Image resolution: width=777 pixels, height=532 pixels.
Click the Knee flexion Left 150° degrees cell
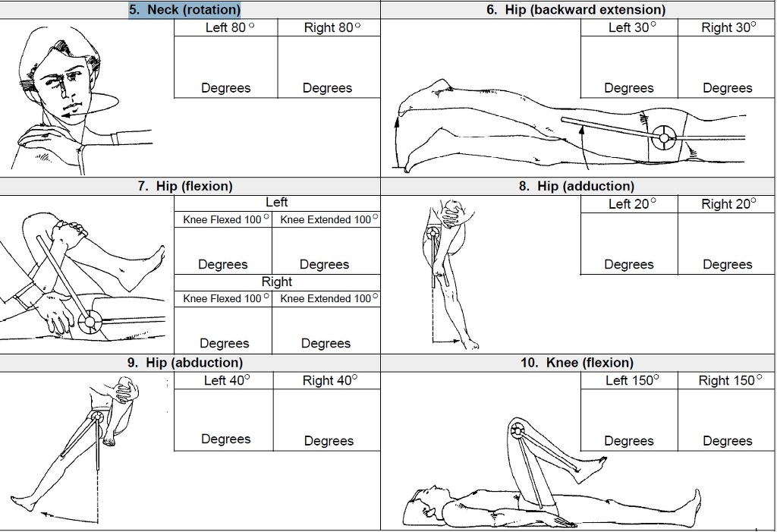pos(629,420)
